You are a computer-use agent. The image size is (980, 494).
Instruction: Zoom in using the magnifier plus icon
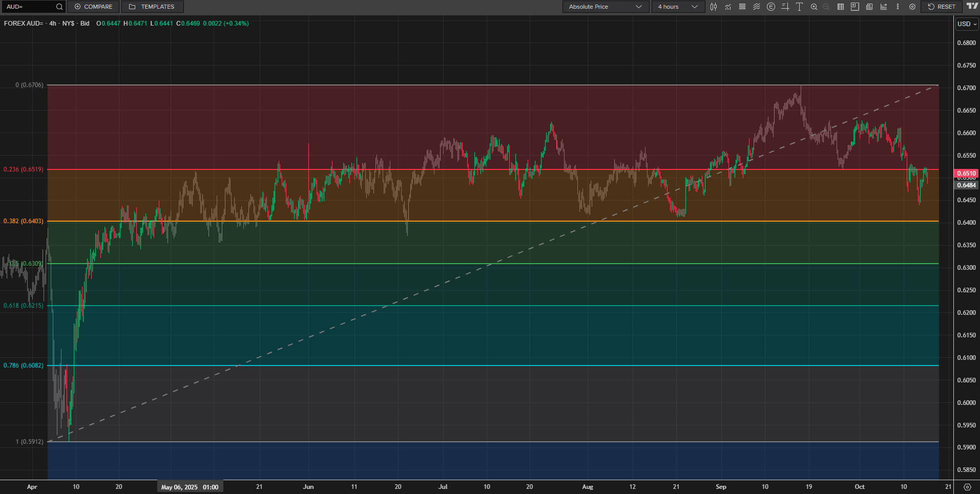(814, 7)
